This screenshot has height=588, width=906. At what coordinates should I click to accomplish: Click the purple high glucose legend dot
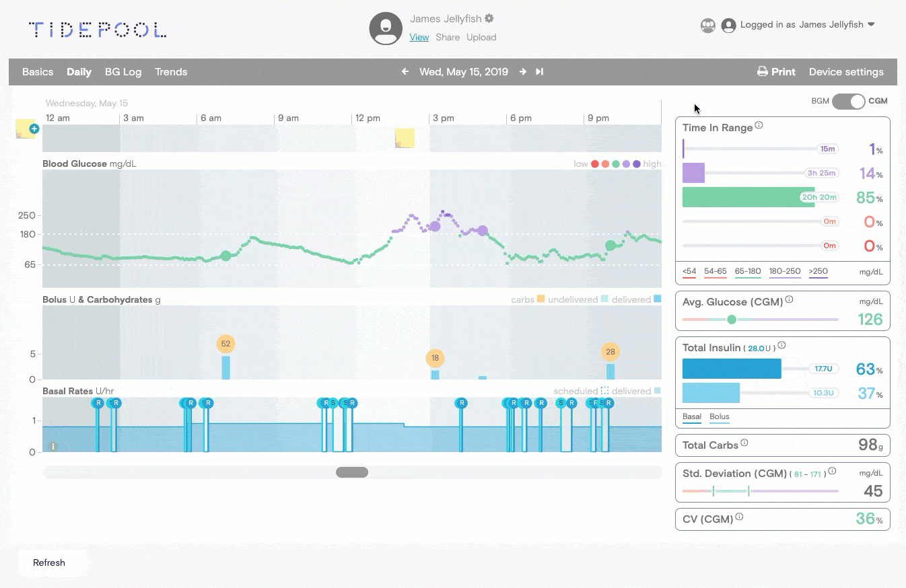[635, 163]
